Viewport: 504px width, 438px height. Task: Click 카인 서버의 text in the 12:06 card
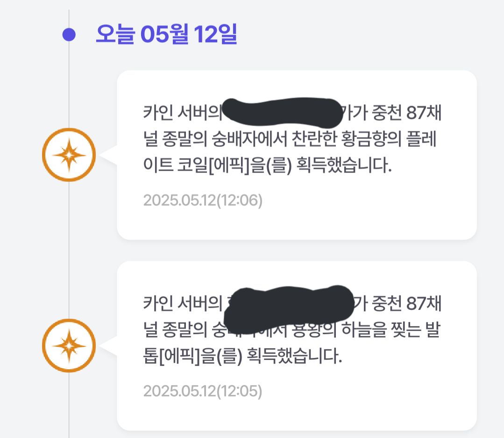[x=183, y=112]
